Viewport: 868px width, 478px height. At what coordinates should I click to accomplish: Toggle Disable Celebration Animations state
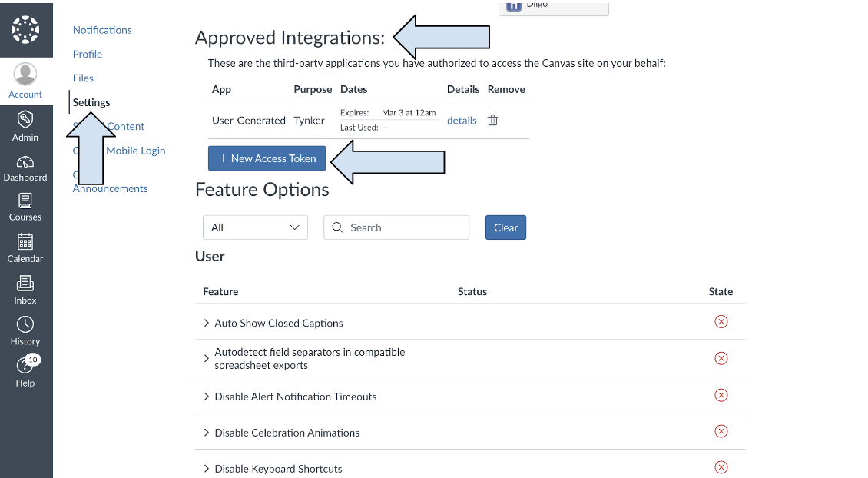tap(721, 431)
